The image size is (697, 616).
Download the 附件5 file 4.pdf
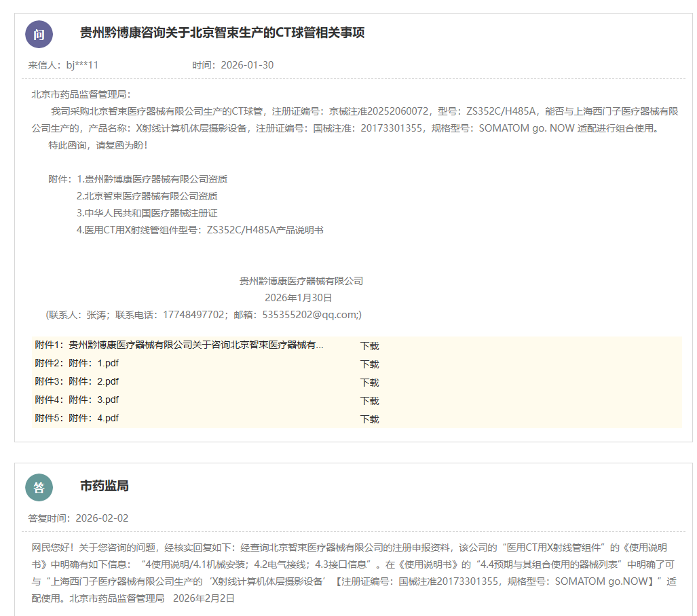point(369,419)
